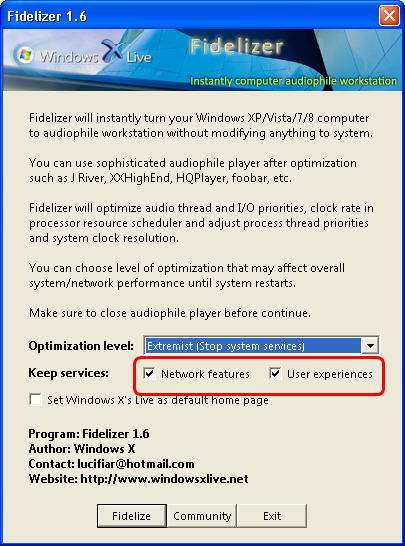The width and height of the screenshot is (405, 546).
Task: Click the golden Fidelizer banner title
Action: coord(237,47)
